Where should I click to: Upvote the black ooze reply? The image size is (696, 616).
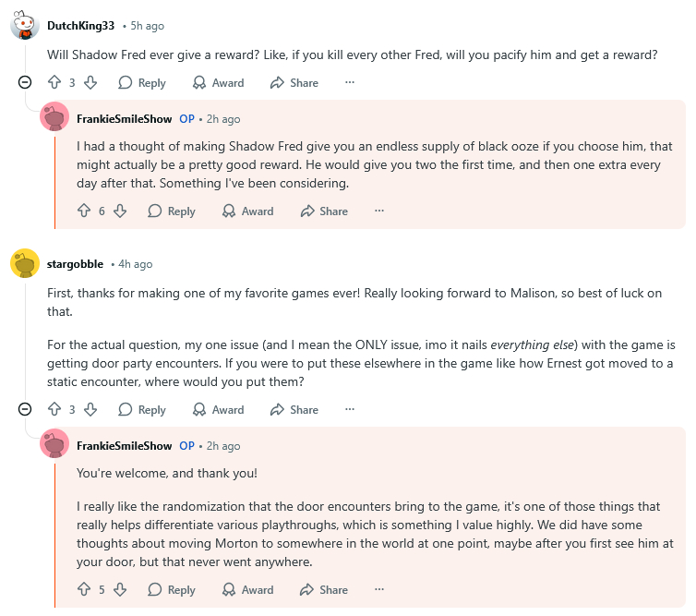[x=83, y=211]
